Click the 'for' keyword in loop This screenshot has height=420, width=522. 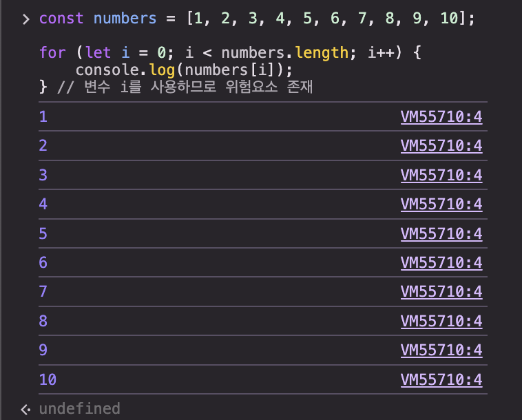pos(52,52)
